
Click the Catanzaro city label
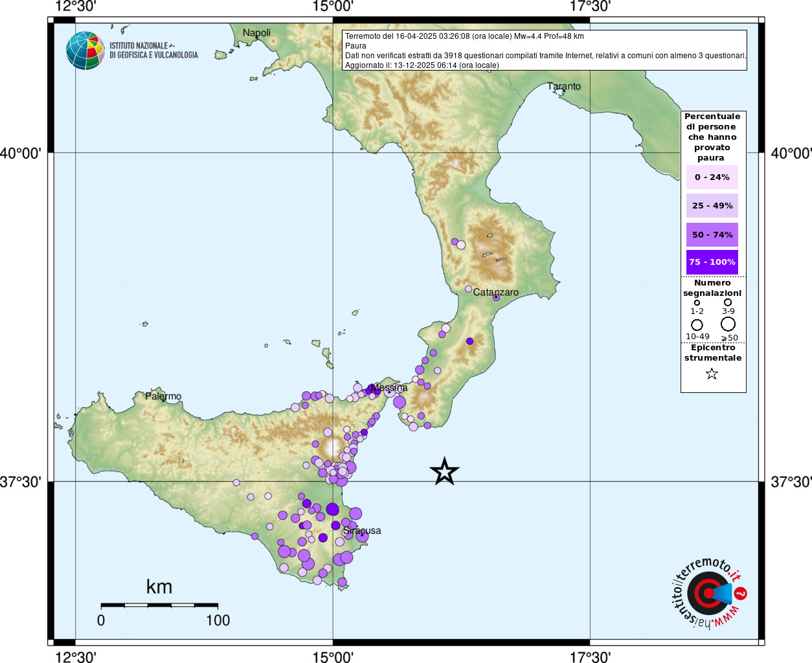pos(495,292)
